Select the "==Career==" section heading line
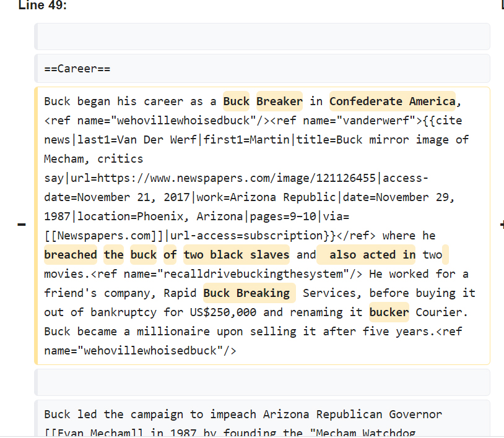The width and height of the screenshot is (504, 438). [x=262, y=69]
